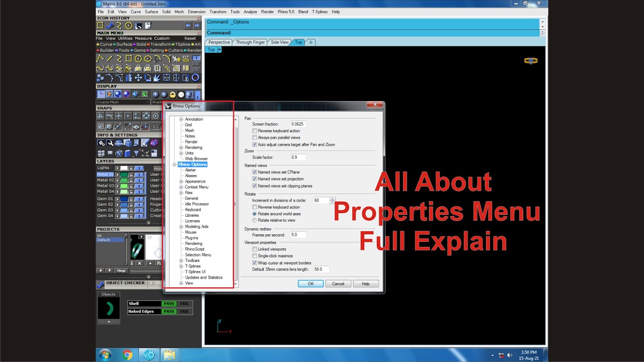
Task: Click the Gems category in Main Menu
Action: click(137, 50)
